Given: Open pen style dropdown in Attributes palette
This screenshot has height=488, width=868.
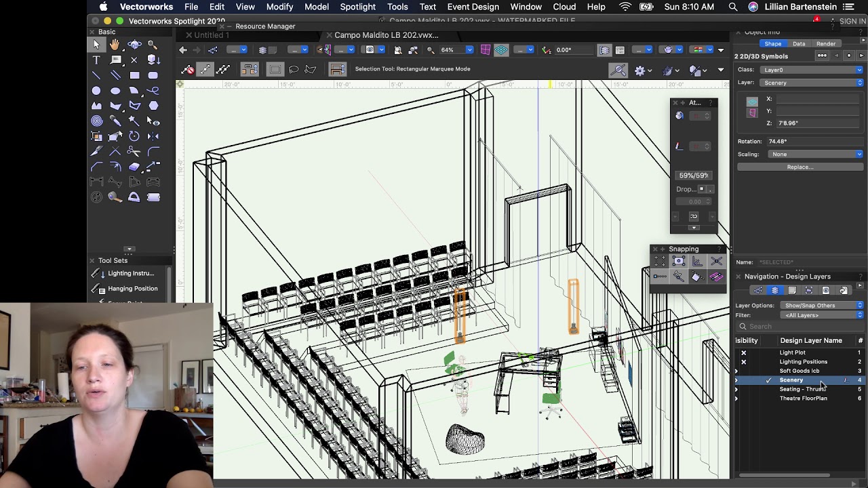Looking at the screenshot, I should pyautogui.click(x=701, y=146).
